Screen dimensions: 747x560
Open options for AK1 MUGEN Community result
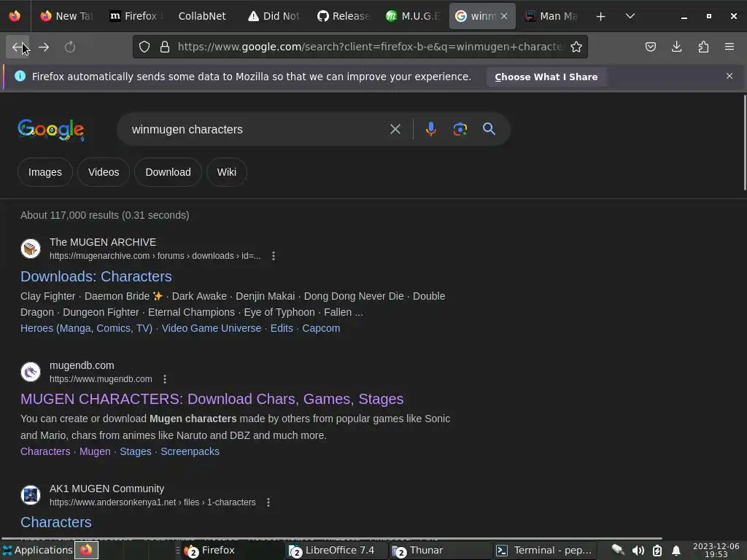(x=268, y=502)
